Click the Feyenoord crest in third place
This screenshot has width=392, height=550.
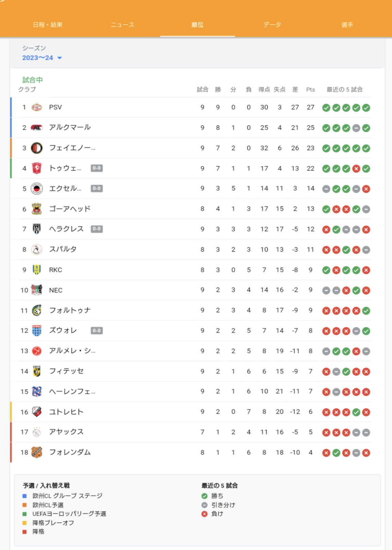click(36, 148)
